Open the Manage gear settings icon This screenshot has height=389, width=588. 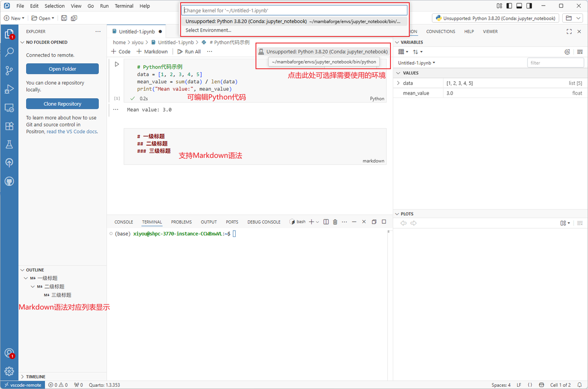click(x=9, y=371)
